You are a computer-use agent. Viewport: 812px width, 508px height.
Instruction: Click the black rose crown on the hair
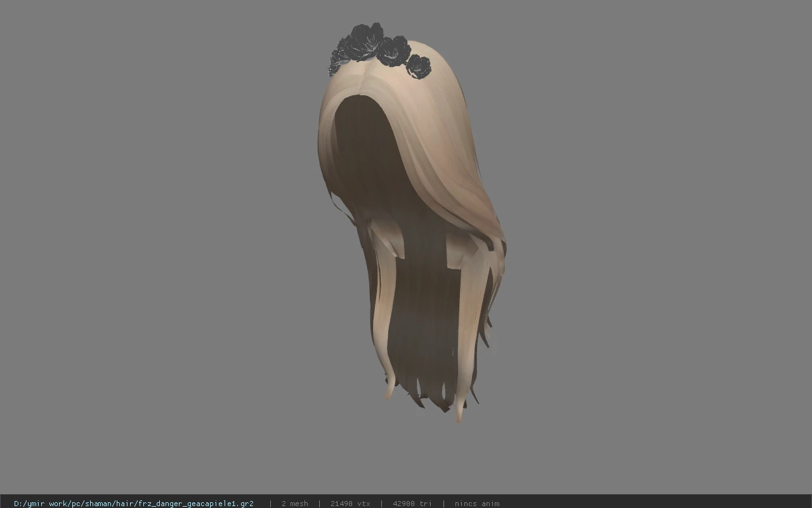click(x=379, y=51)
